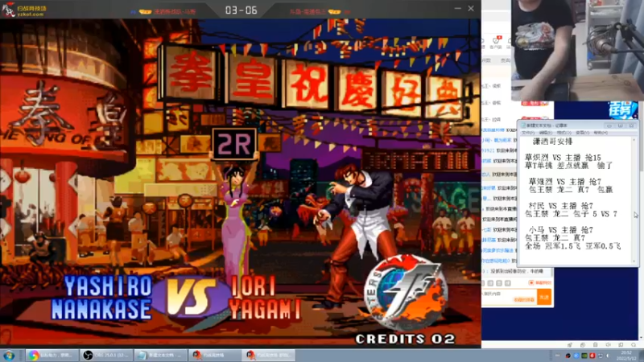644x362 pixels.
Task: Open the Windows Start menu orb
Action: [x=9, y=356]
